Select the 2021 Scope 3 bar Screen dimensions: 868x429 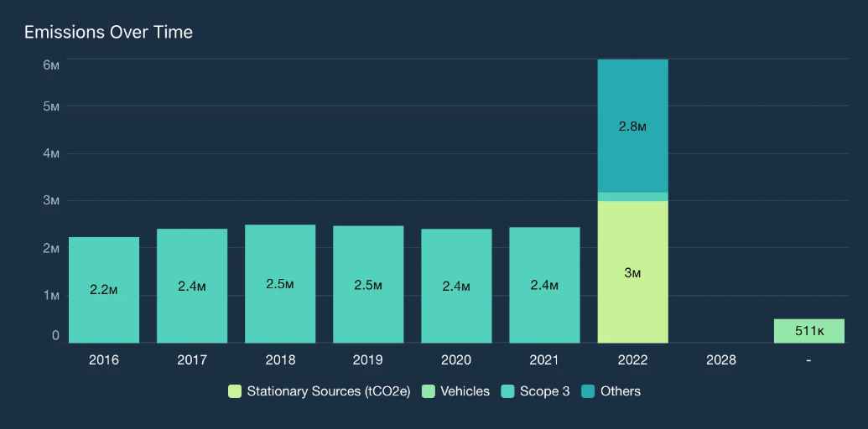click(545, 285)
